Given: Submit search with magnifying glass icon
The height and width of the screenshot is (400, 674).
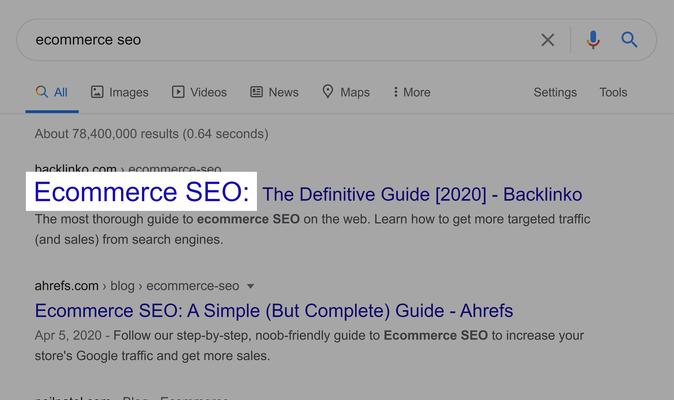Looking at the screenshot, I should point(629,40).
